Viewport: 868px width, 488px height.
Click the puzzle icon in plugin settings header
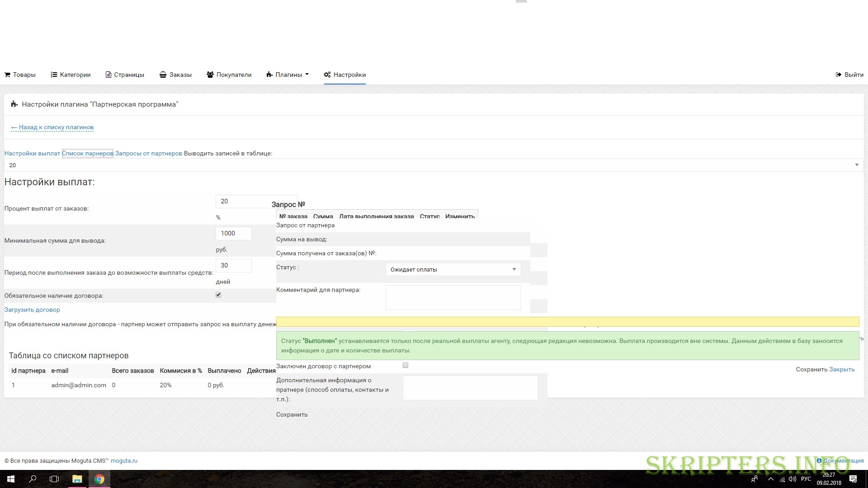(x=14, y=104)
